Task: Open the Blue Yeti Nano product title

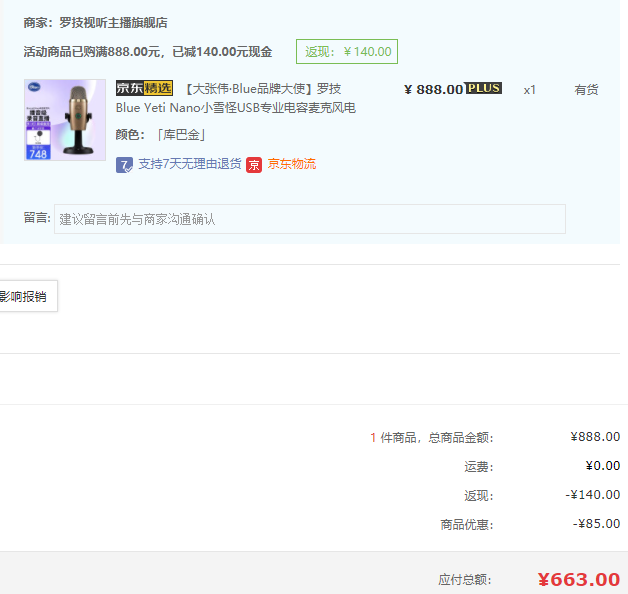Action: (236, 98)
